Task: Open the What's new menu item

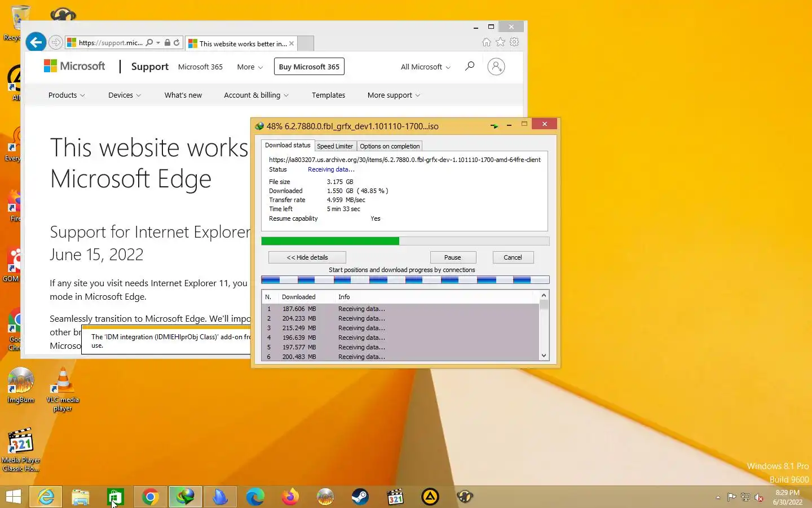Action: point(183,95)
